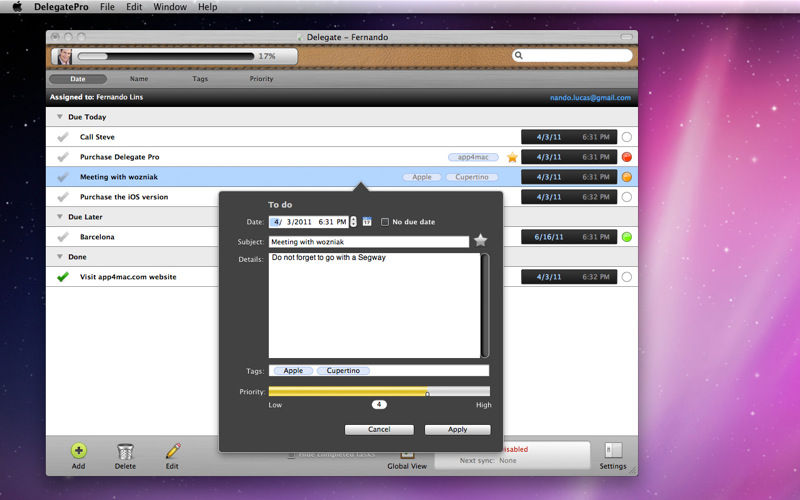This screenshot has height=500, width=800.
Task: Click the Apply button in To do popup
Action: 458,430
